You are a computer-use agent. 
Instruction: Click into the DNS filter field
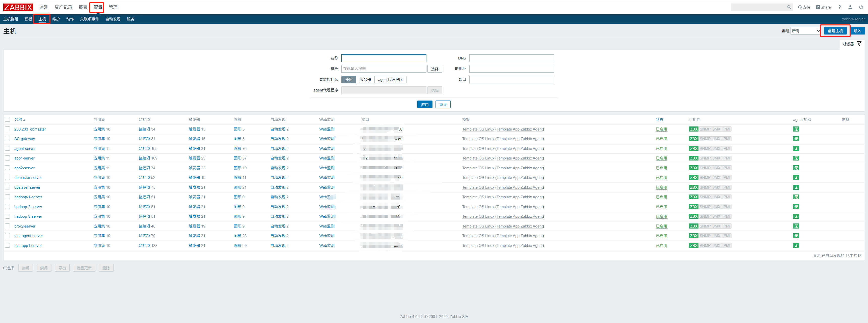[511, 58]
